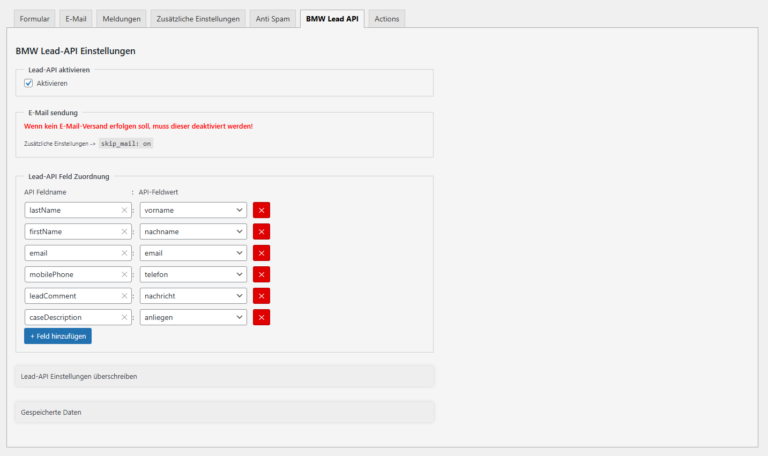Delete the firstName field mapping row
Image resolution: width=768 pixels, height=456 pixels.
(261, 232)
